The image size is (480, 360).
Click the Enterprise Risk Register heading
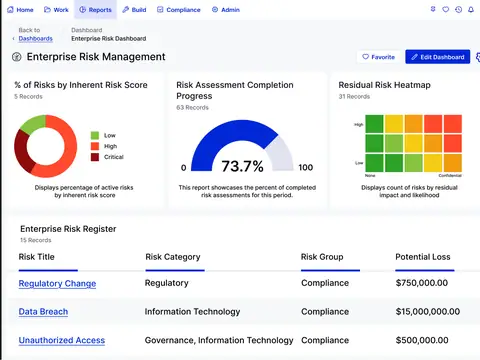[x=68, y=229]
